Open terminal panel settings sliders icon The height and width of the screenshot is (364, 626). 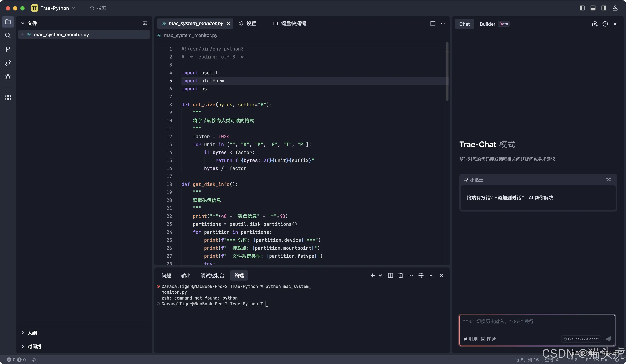pyautogui.click(x=421, y=276)
